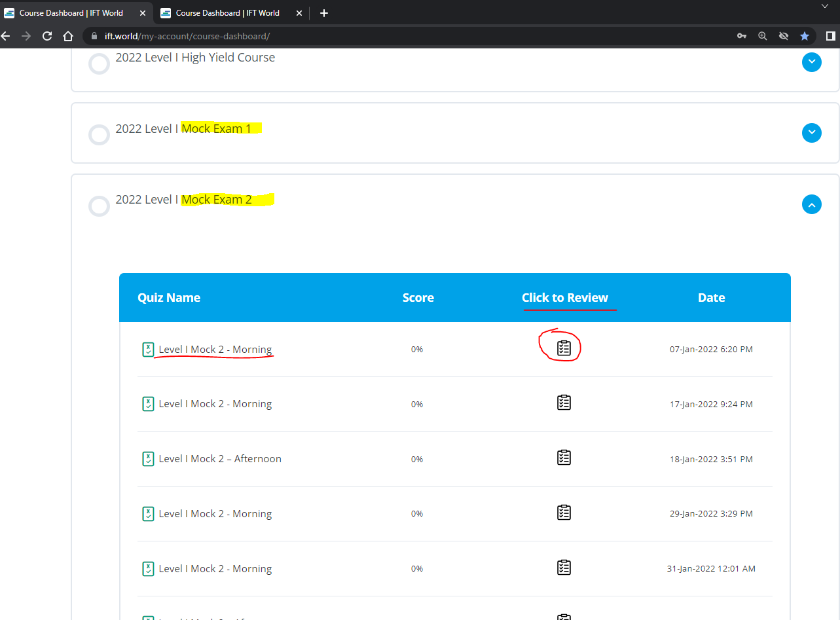
Task: Click the 0% score in 07-Jan-2022 row
Action: point(417,350)
